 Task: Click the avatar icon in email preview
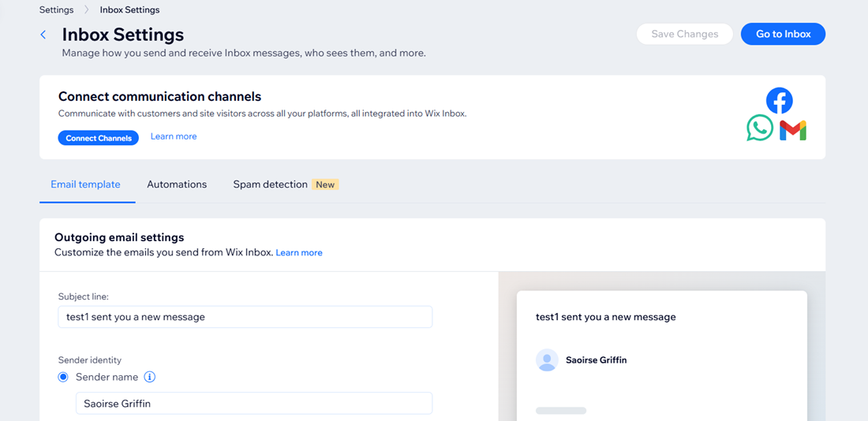pos(547,360)
